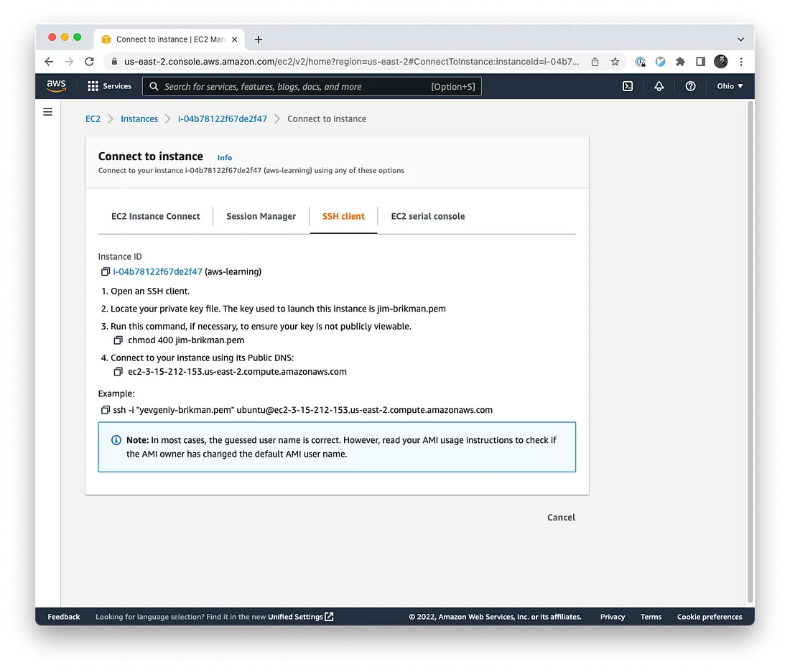Open the Chrome extensions puzzle icon
Image resolution: width=790 pixels, height=672 pixels.
(x=680, y=62)
